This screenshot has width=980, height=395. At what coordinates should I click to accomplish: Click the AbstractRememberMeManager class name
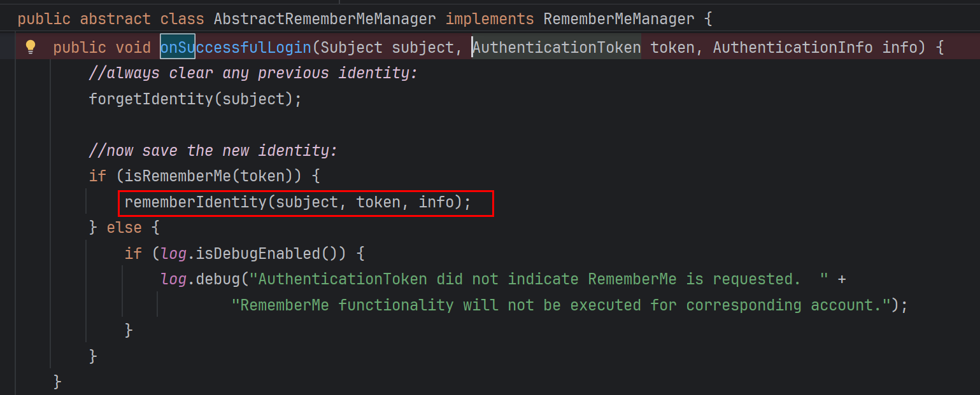click(325, 19)
